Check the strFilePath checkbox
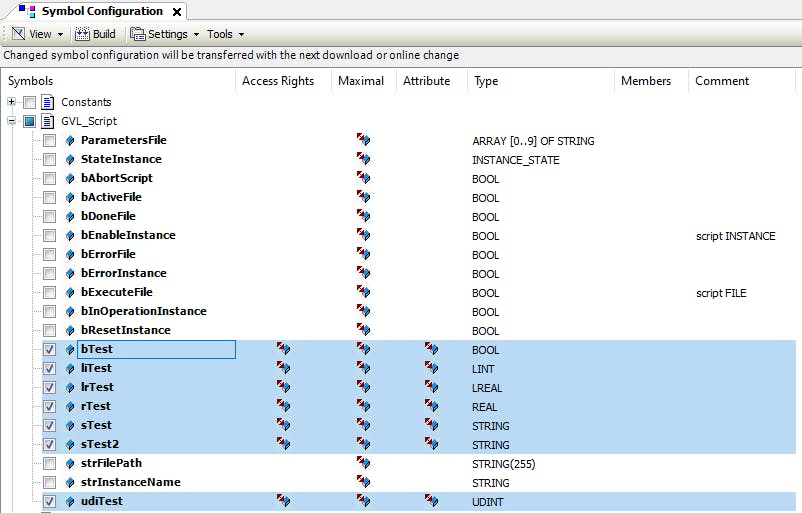Viewport: 802px width, 513px height. [49, 463]
